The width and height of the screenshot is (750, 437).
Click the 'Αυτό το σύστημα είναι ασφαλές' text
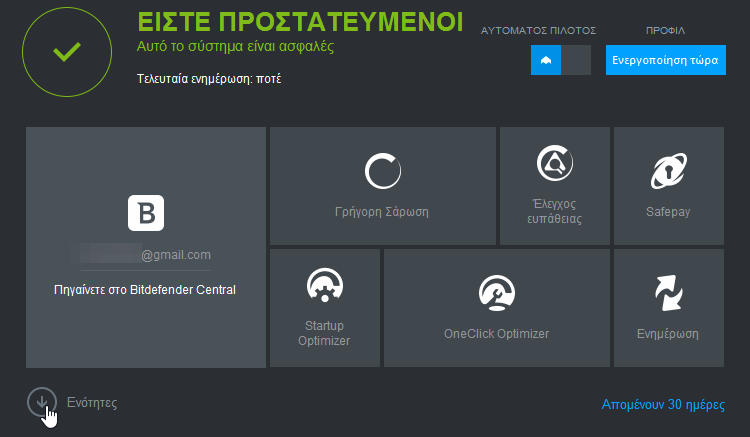tap(235, 46)
